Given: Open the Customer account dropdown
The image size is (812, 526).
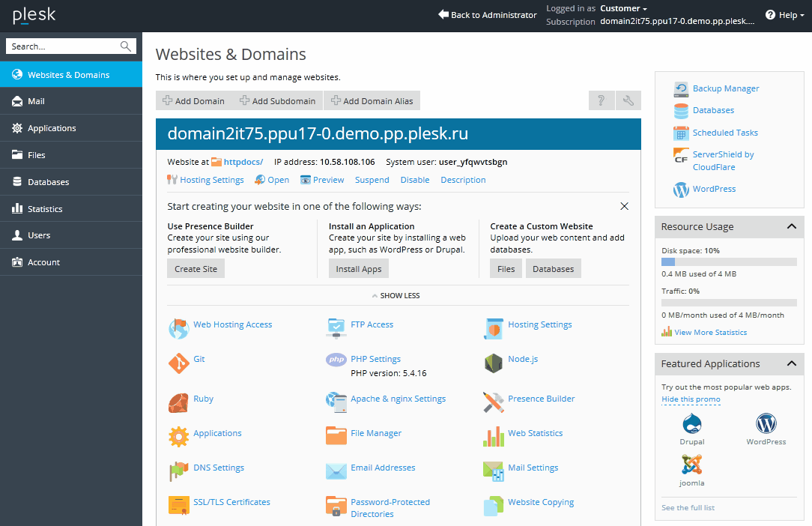Looking at the screenshot, I should click(623, 8).
